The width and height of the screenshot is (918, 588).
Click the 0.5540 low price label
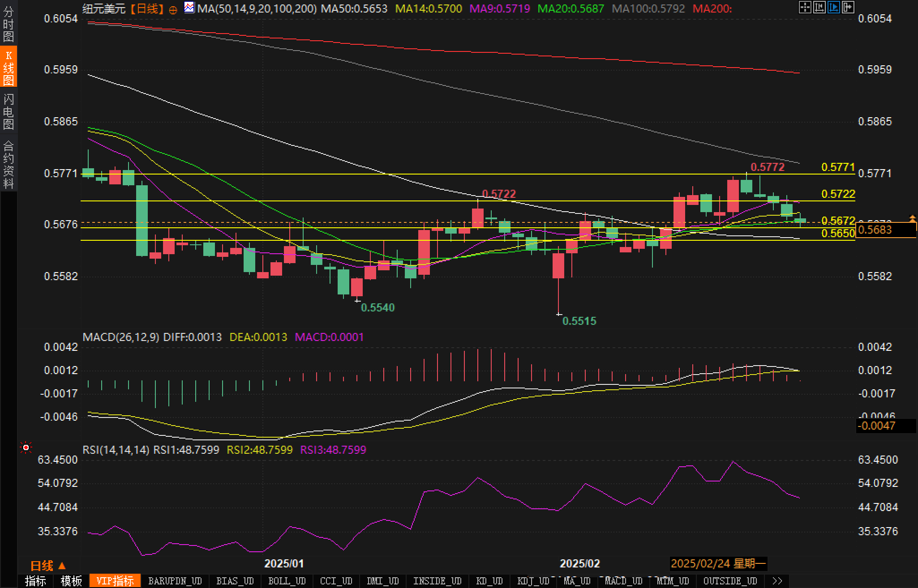point(377,307)
